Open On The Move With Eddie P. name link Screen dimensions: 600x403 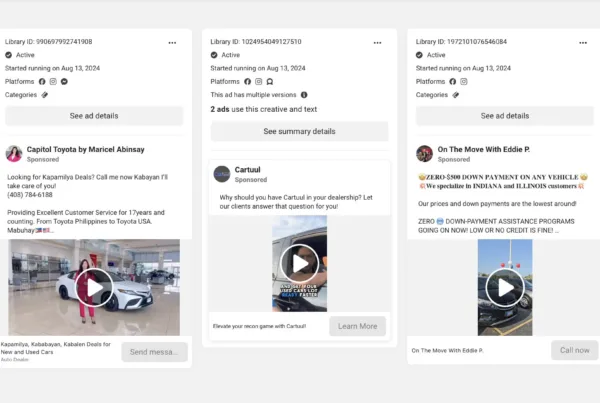tap(484, 149)
